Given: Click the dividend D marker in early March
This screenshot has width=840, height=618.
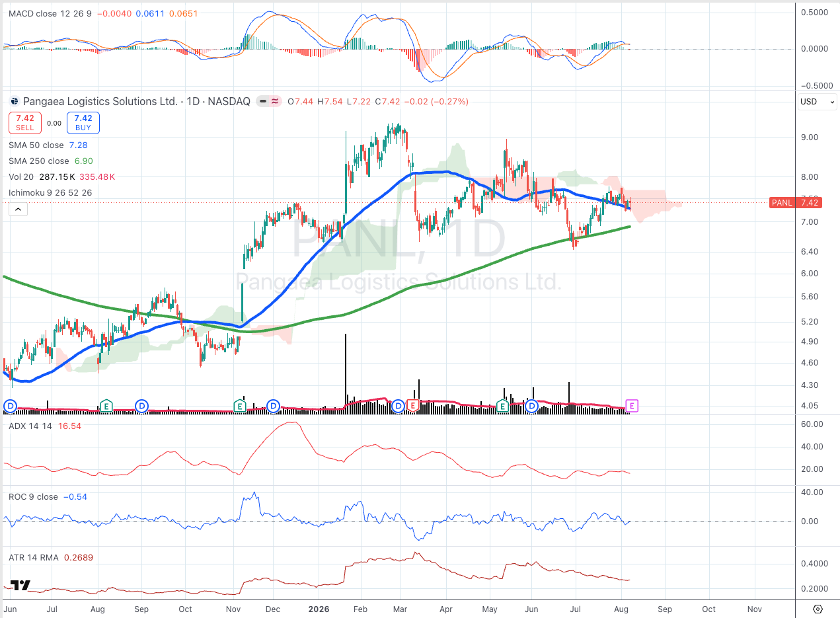Looking at the screenshot, I should click(398, 405).
